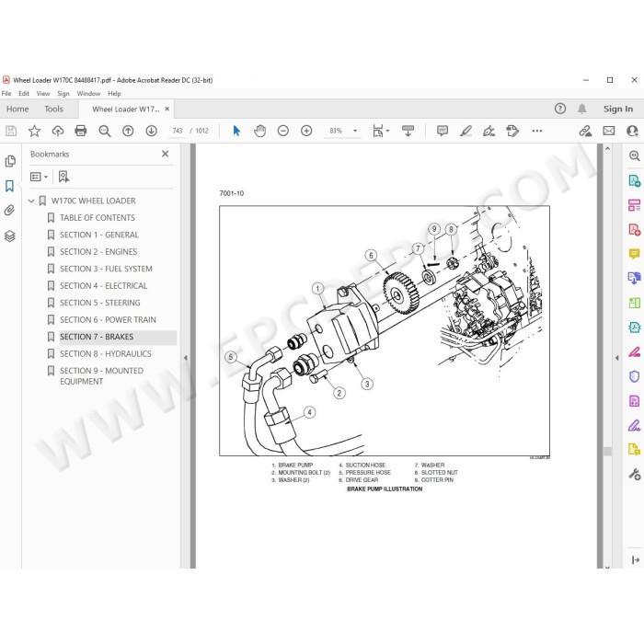
Task: Open the Sign document tool
Action: 489,131
